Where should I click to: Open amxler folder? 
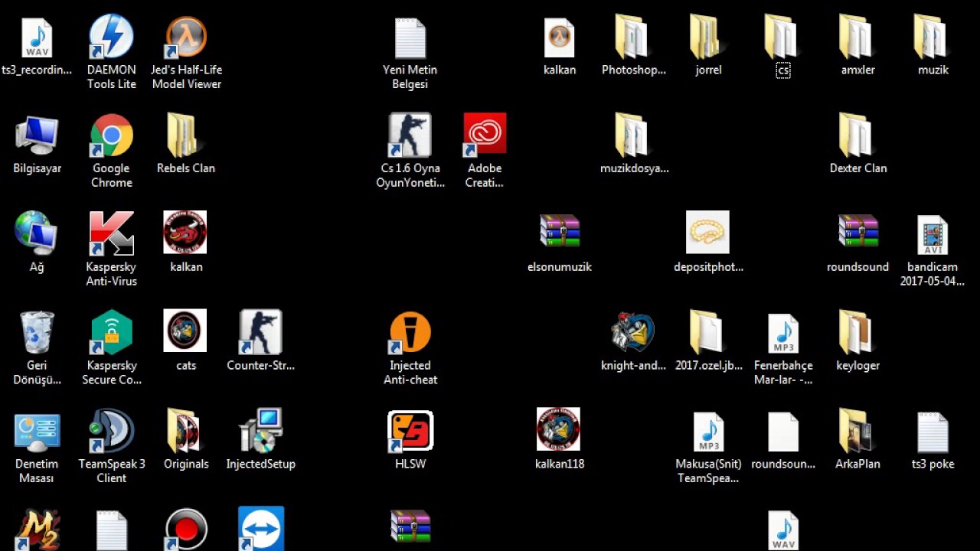point(856,37)
